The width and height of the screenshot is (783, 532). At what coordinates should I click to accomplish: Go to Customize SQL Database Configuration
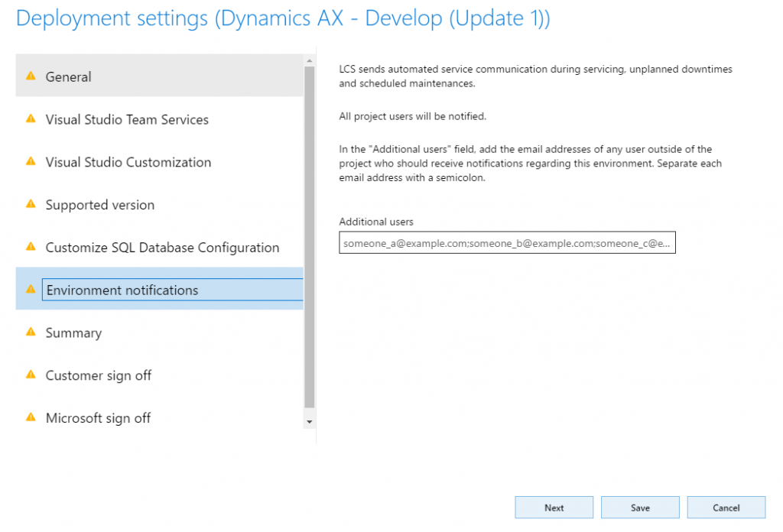coord(162,248)
